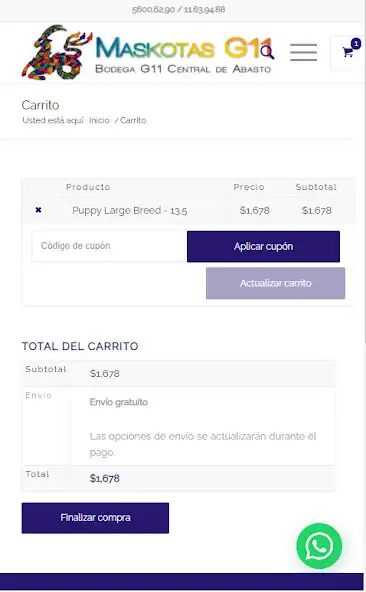The height and width of the screenshot is (592, 366).
Task: Open the search magnifier icon
Action: (267, 52)
